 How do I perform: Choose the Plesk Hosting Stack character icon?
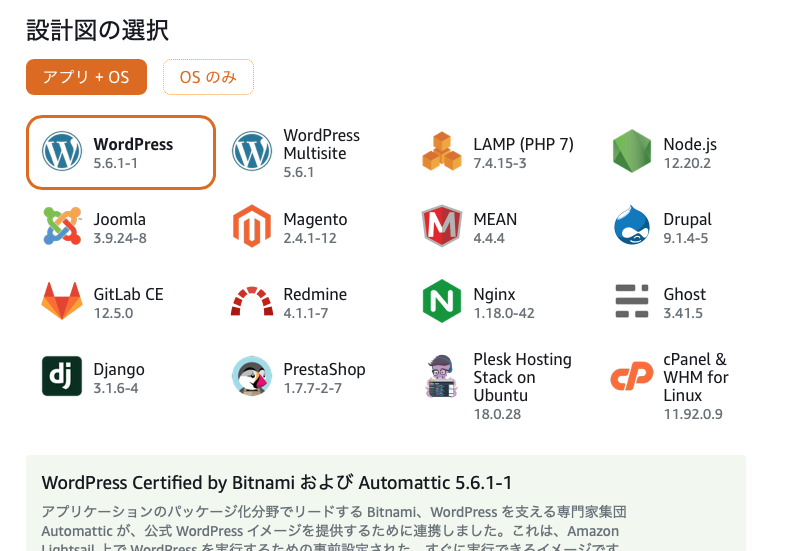[442, 376]
